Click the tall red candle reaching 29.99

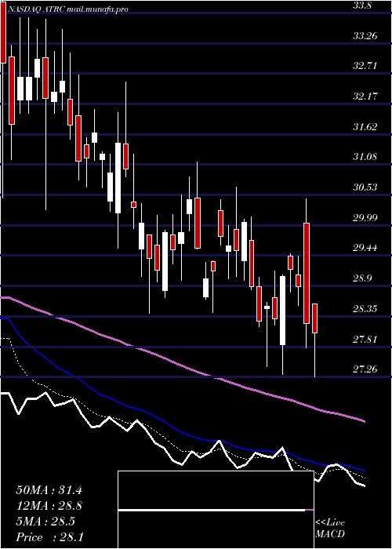coord(307,273)
